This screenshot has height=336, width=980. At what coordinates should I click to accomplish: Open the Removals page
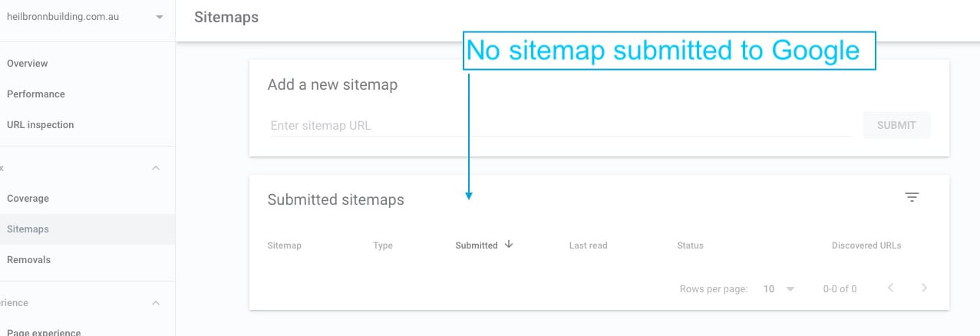click(28, 260)
